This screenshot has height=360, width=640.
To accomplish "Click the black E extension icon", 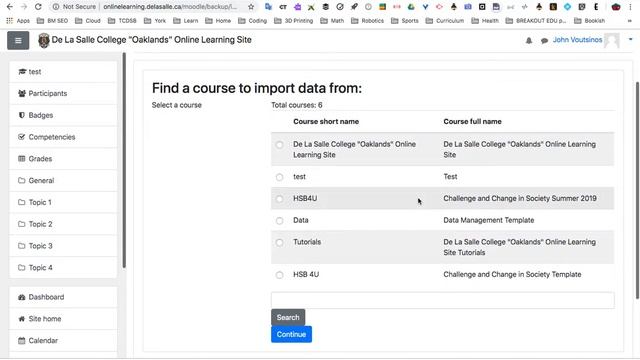I will (x=596, y=7).
